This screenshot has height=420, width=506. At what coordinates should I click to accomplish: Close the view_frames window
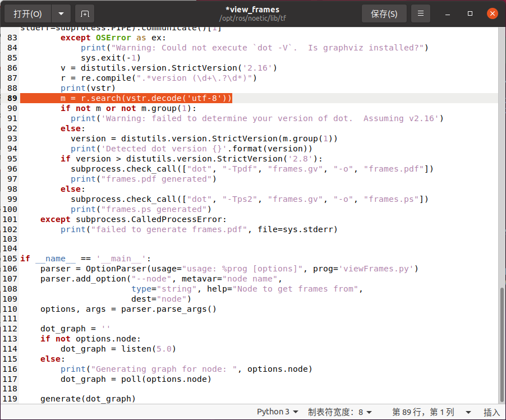(x=492, y=13)
